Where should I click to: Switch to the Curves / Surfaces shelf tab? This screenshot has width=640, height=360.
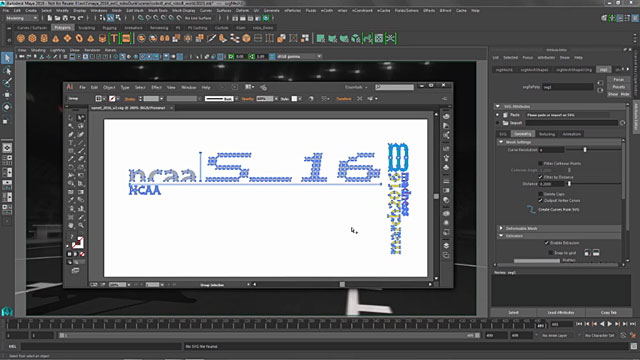point(32,28)
